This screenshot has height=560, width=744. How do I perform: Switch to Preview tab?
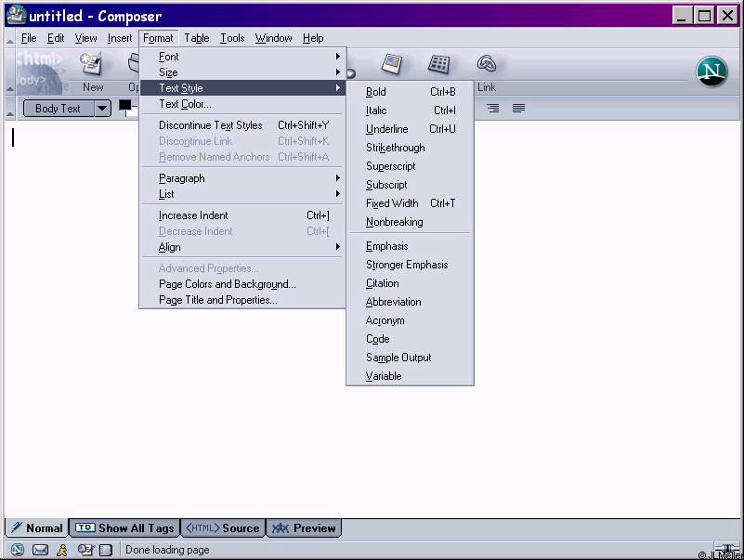click(304, 527)
